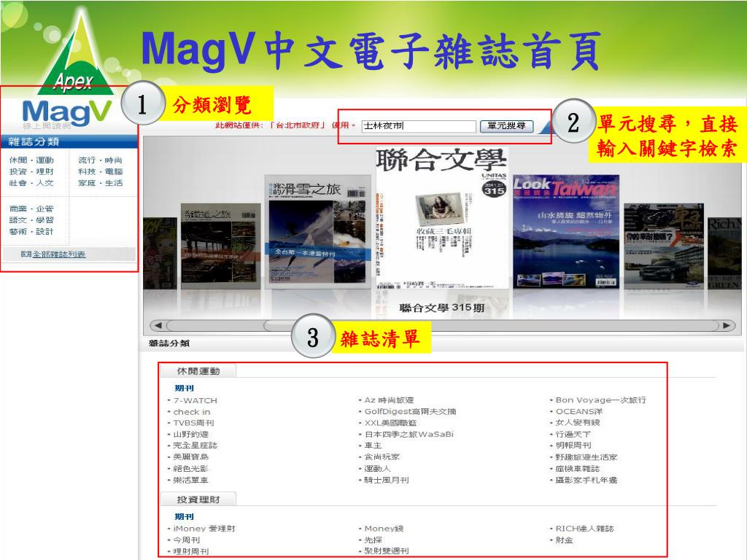Click the carousel left arrow button
The height and width of the screenshot is (560, 747).
point(158,326)
